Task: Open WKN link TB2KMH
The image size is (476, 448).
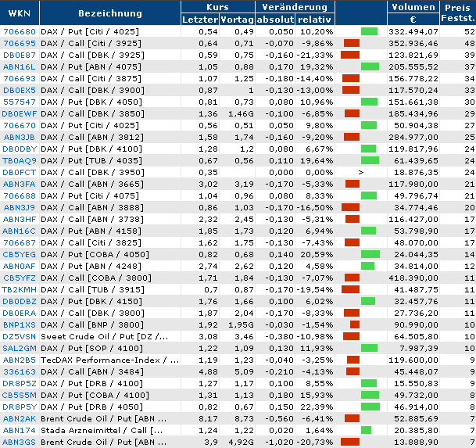Action: pyautogui.click(x=20, y=290)
